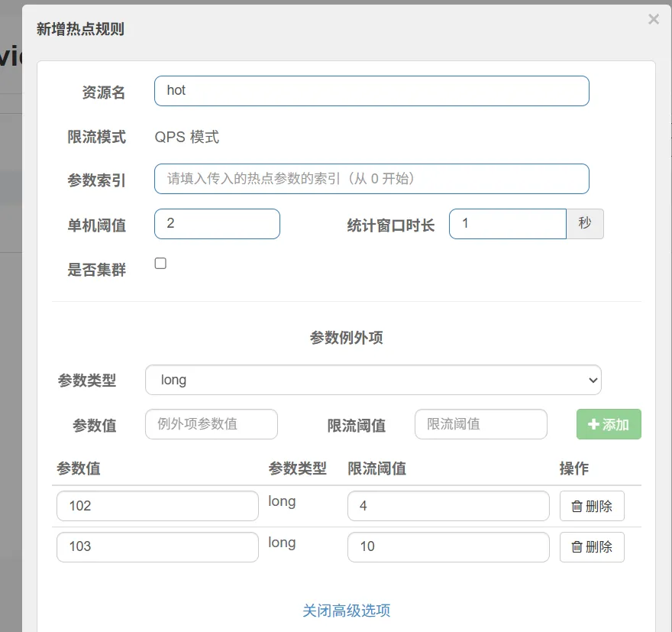Edit the 限流阈值 cell containing 4
This screenshot has width=672, height=632.
point(447,506)
